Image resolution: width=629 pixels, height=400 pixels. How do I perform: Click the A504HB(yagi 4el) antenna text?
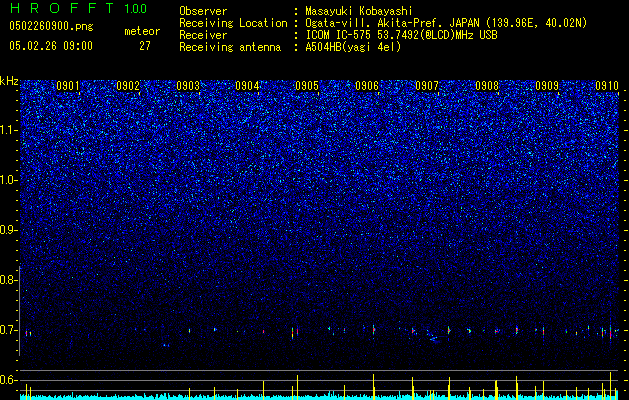[x=353, y=47]
